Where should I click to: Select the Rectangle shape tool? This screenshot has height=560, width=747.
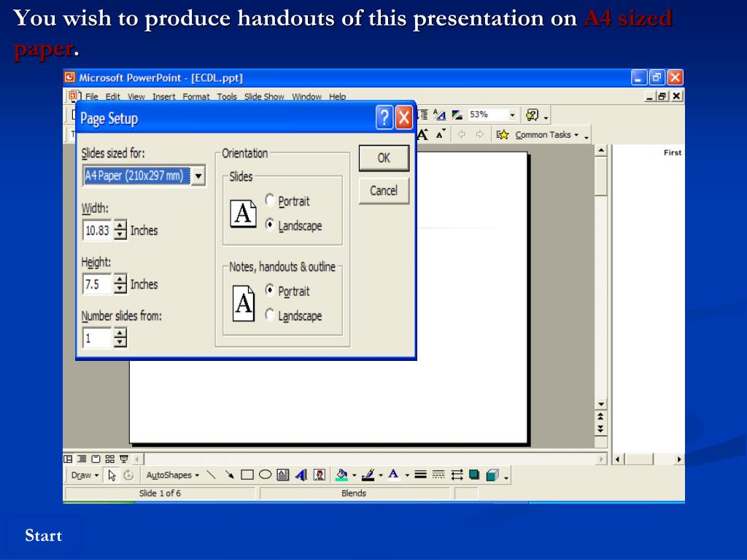pos(247,475)
